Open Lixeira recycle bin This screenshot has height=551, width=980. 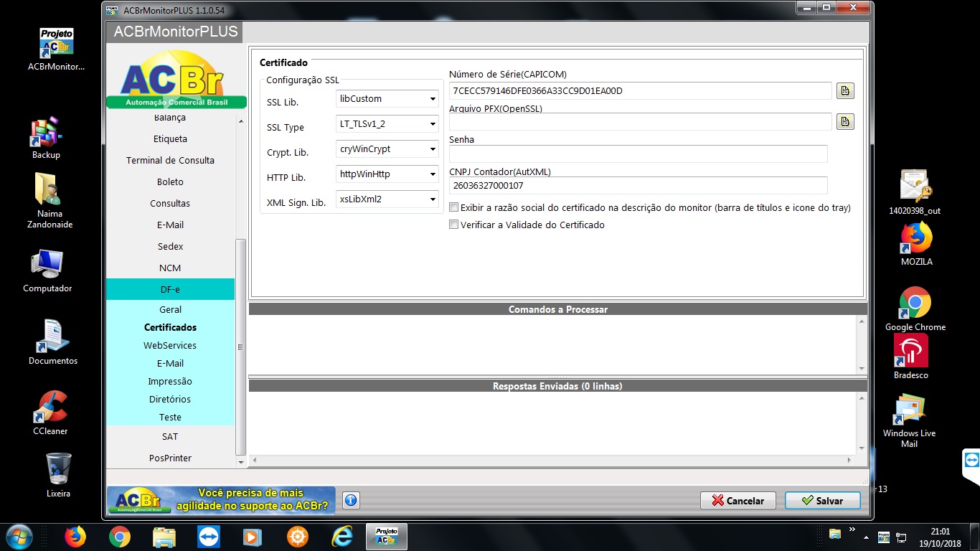tap(58, 475)
